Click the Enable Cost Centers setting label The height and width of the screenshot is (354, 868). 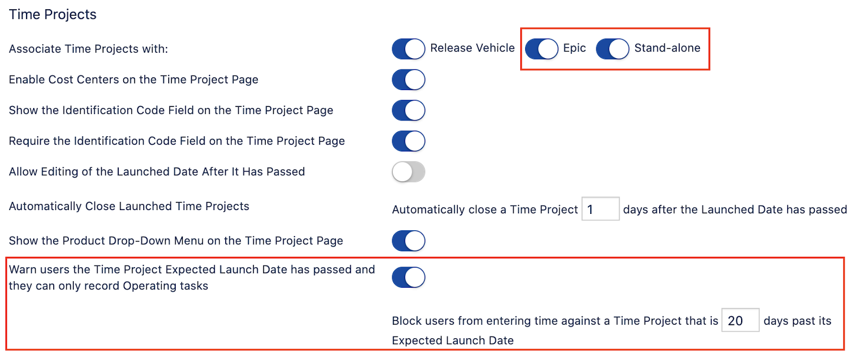point(133,80)
